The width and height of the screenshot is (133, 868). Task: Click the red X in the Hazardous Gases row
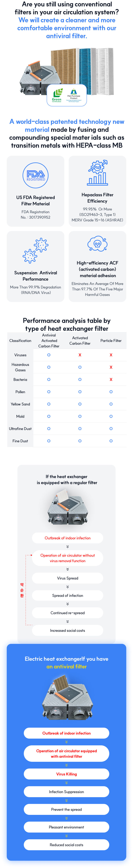(111, 367)
